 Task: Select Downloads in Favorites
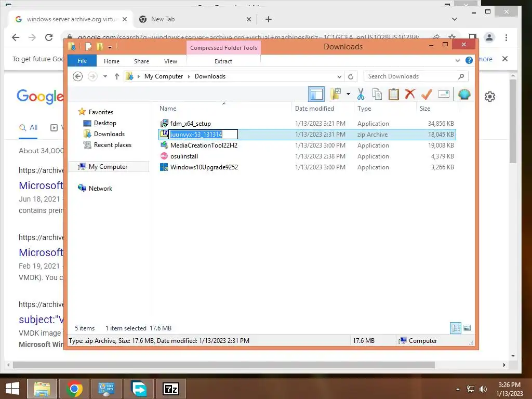click(x=109, y=134)
